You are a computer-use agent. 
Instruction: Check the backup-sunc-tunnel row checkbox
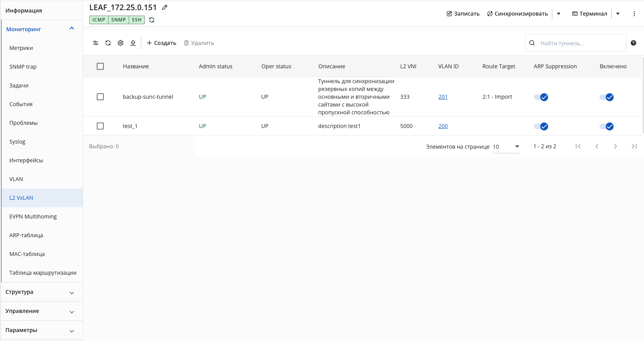pyautogui.click(x=100, y=97)
